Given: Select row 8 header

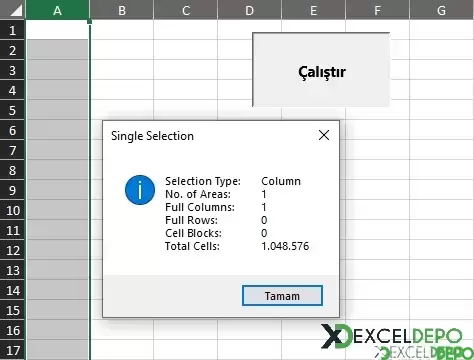Looking at the screenshot, I should [x=12, y=170].
